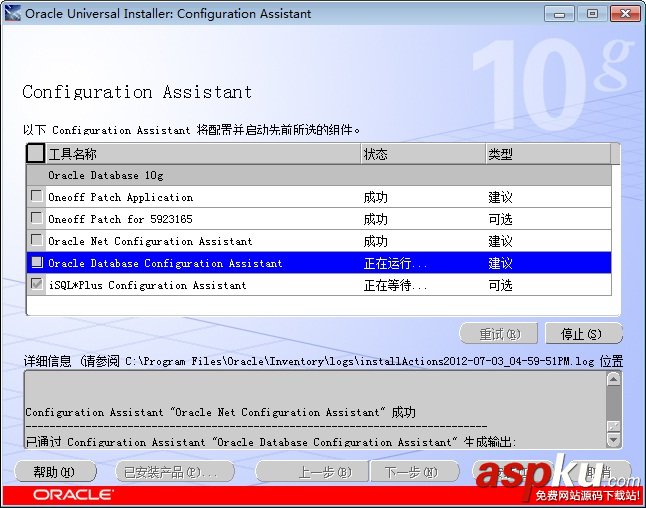646x508 pixels.
Task: Click the Oracle Net Configuration Assistant 成功 log line
Action: point(220,412)
